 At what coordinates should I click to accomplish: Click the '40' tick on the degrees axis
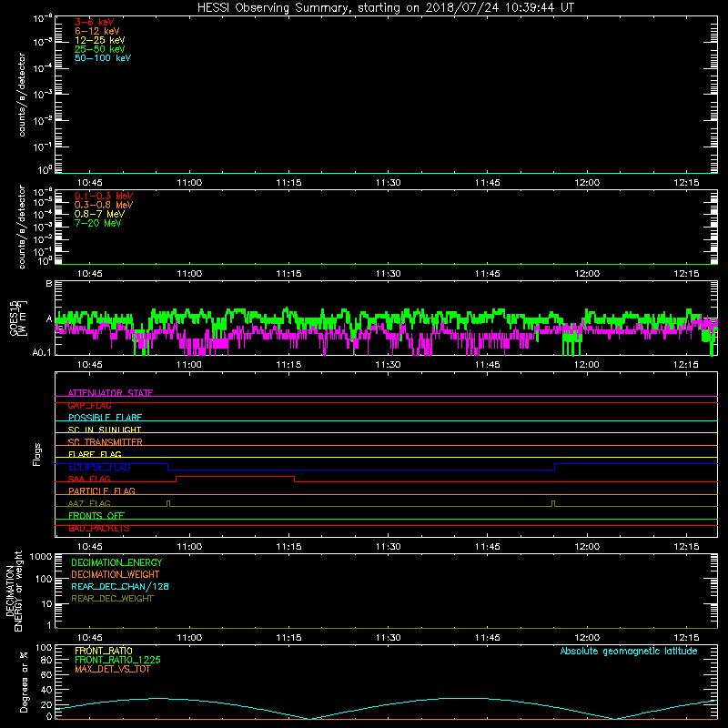(46, 690)
